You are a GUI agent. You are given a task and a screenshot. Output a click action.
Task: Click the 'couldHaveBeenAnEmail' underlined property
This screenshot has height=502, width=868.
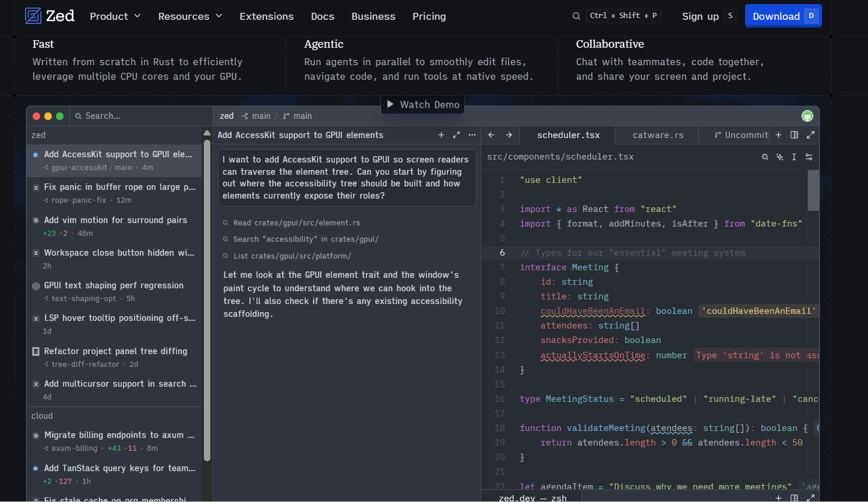tap(592, 311)
